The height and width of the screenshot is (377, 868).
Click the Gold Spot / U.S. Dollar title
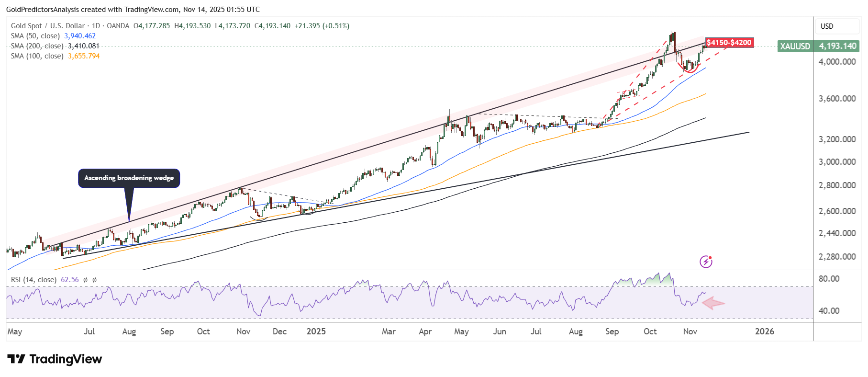pos(48,26)
